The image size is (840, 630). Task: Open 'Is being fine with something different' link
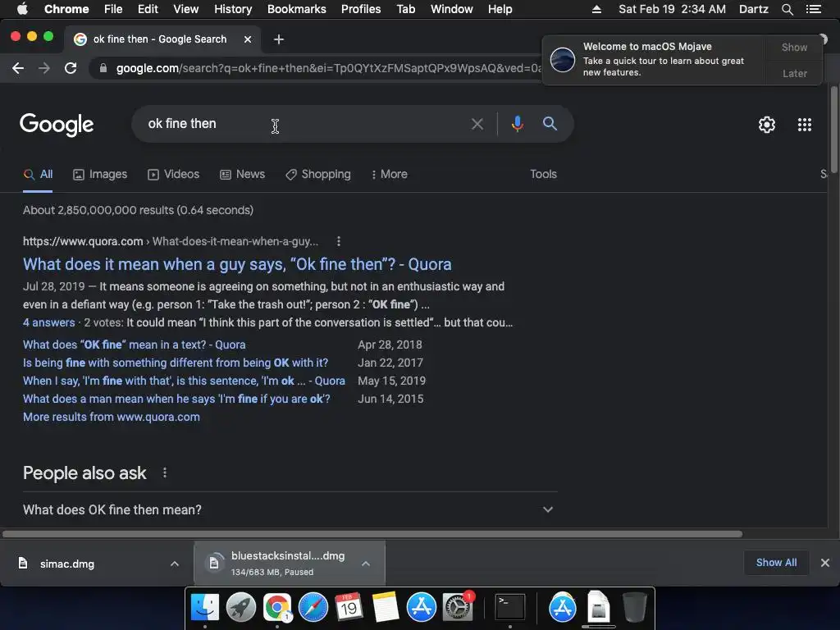click(176, 363)
